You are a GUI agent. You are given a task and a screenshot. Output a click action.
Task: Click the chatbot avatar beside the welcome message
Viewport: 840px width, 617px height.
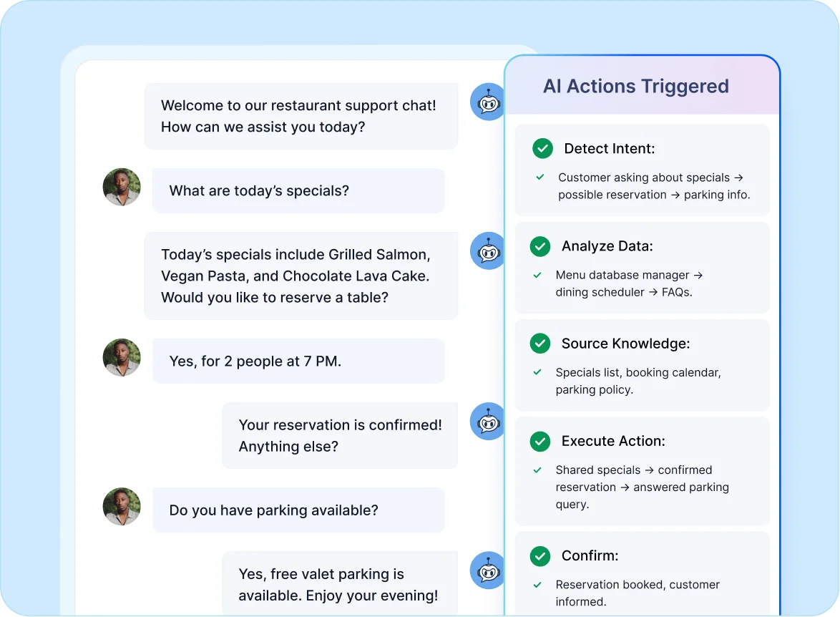[487, 102]
